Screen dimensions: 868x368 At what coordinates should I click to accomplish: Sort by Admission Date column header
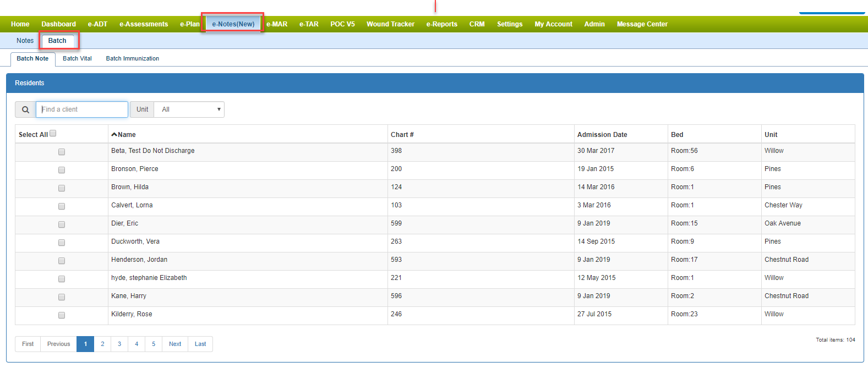(x=602, y=134)
